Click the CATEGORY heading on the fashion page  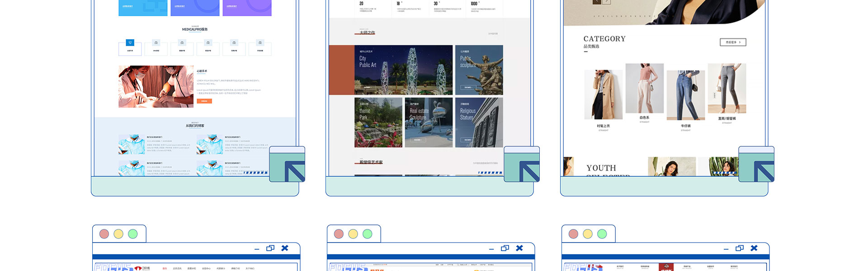tap(604, 39)
